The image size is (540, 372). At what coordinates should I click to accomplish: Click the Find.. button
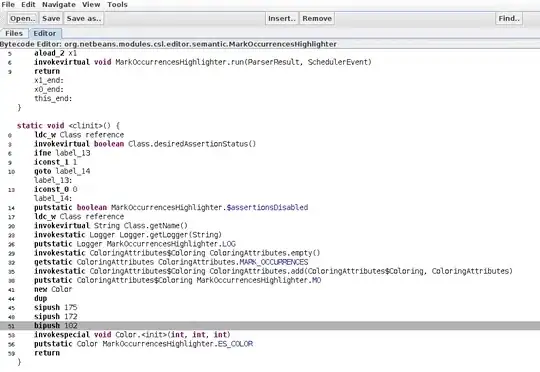(x=509, y=18)
